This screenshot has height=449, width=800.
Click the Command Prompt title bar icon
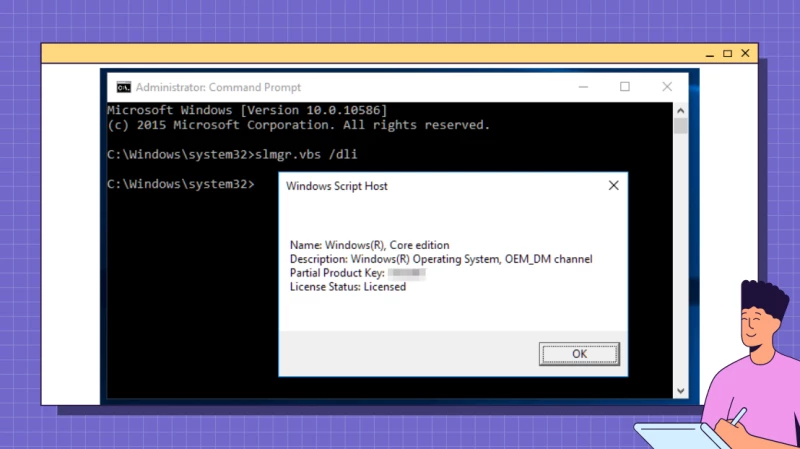123,87
